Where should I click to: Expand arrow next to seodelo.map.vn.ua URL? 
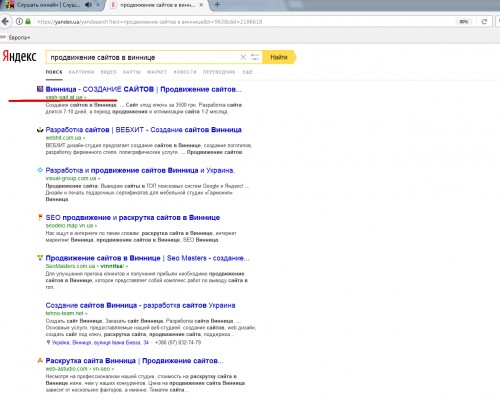coord(96,226)
